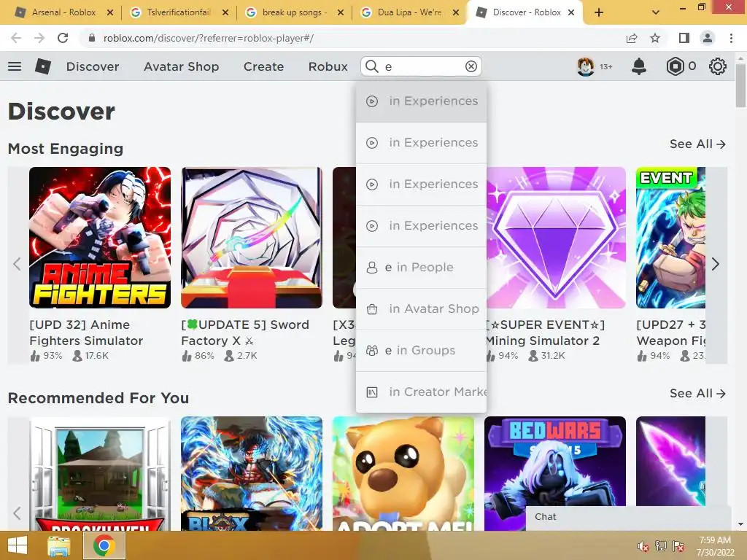Image resolution: width=747 pixels, height=560 pixels.
Task: Open the Chat panel
Action: (x=628, y=517)
